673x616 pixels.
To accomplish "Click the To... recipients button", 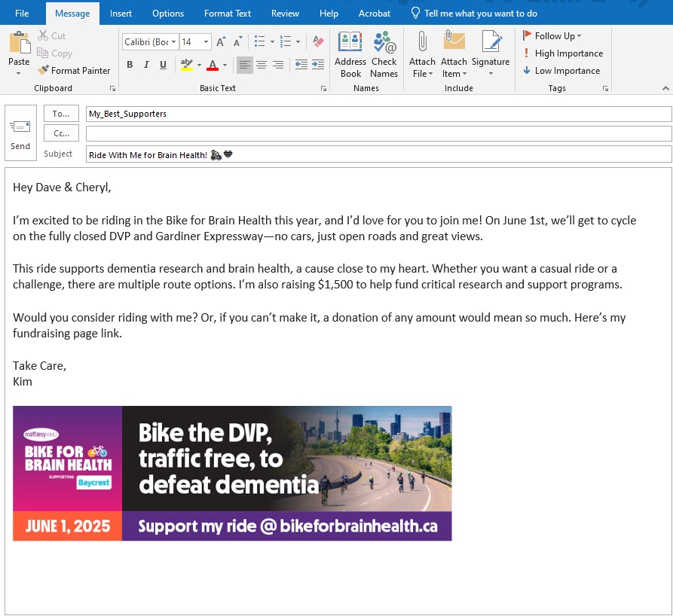I will 61,114.
